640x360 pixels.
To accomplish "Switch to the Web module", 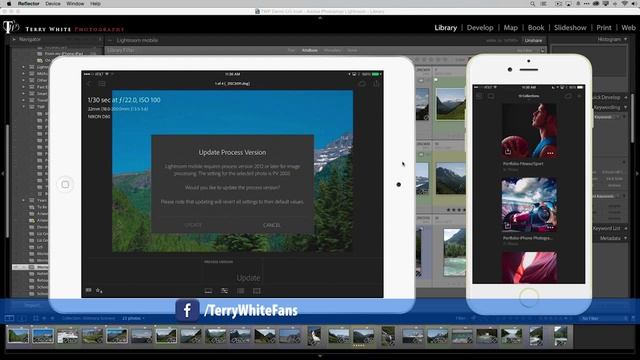I will (x=629, y=28).
